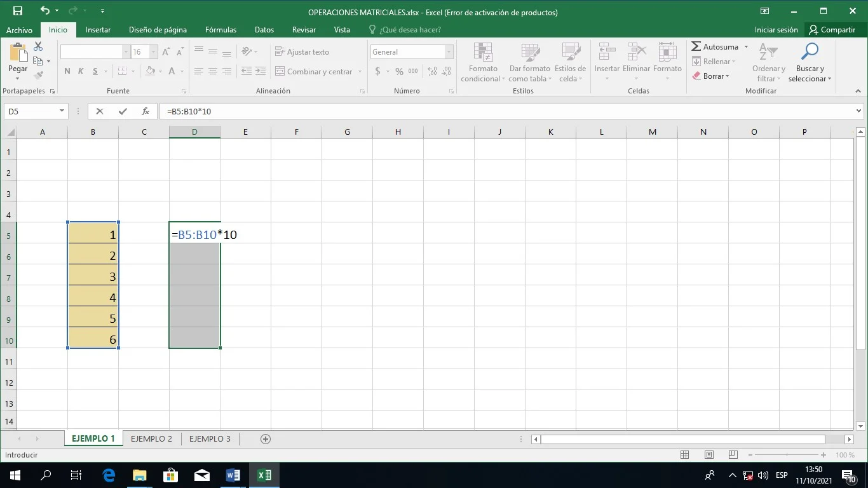The image size is (868, 488).
Task: Switch to Page Break Preview view icon
Action: (733, 455)
